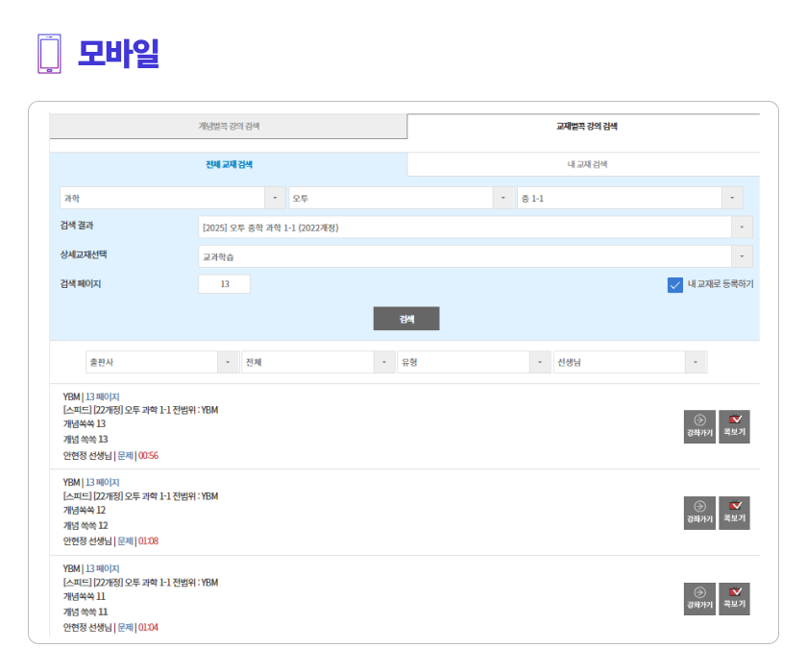Screen dimensions: 807x672
Task: Click the gray 검색 button
Action: click(x=405, y=319)
